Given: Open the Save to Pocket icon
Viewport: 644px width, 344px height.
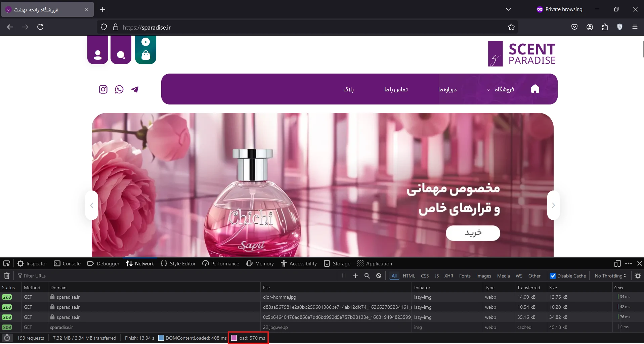Looking at the screenshot, I should click(574, 27).
